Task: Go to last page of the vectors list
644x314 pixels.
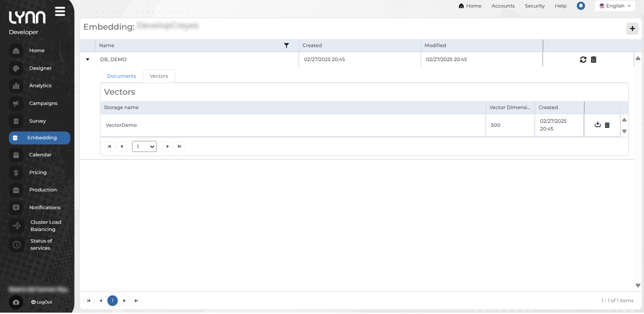Action: coord(180,147)
